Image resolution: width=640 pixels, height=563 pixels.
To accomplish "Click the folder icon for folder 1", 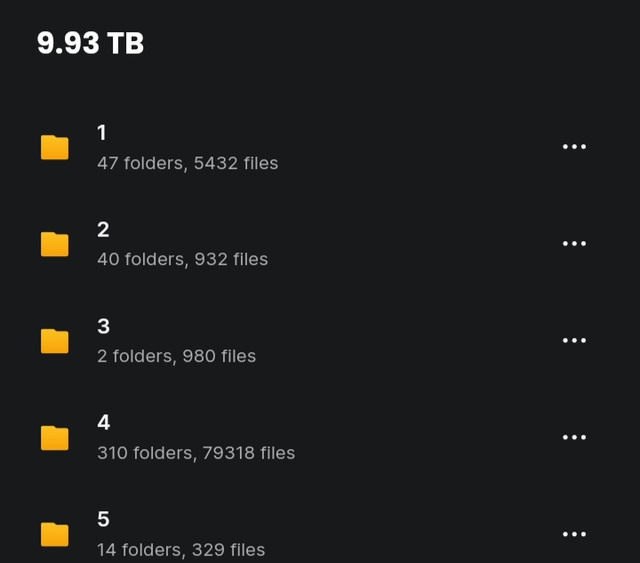I will (55, 148).
